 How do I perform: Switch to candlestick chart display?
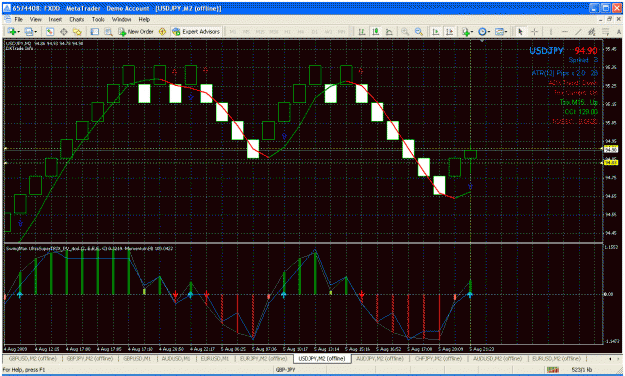coord(375,31)
